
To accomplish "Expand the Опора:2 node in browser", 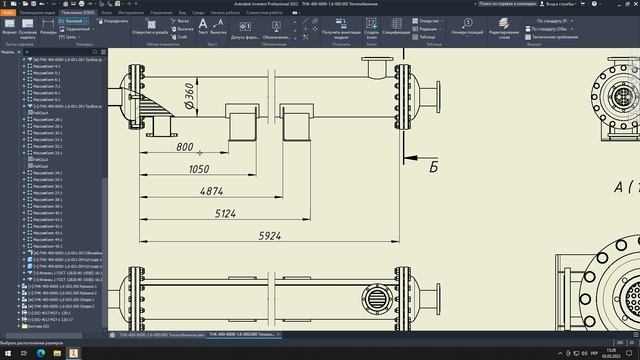I will (x=19, y=306).
